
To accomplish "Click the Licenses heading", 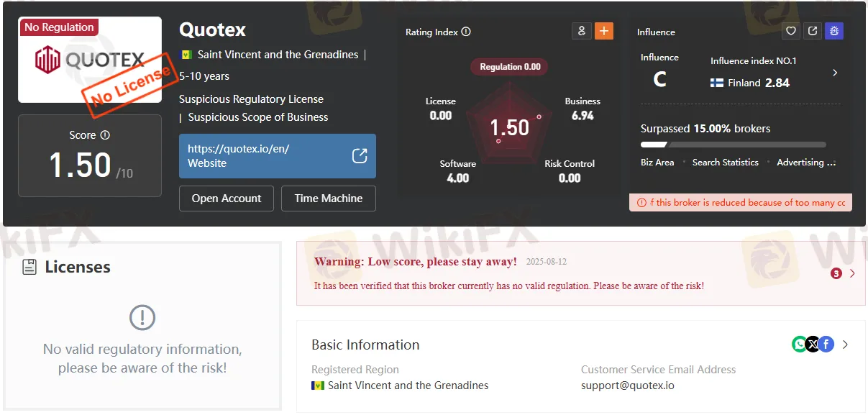I will (78, 267).
